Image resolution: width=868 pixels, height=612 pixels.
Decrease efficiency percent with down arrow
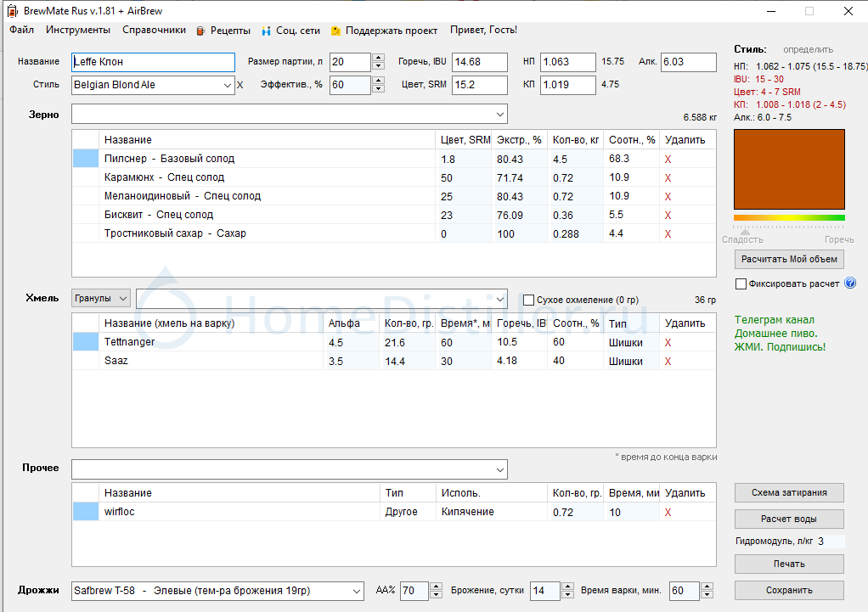pos(379,89)
